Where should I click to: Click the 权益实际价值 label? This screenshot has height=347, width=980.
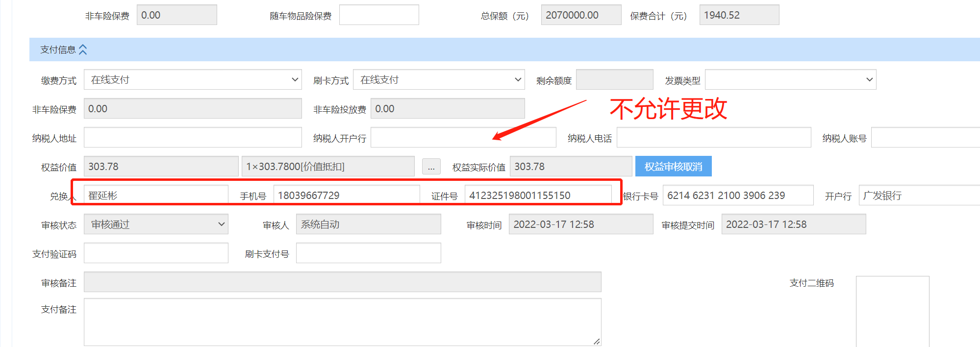[x=478, y=167]
